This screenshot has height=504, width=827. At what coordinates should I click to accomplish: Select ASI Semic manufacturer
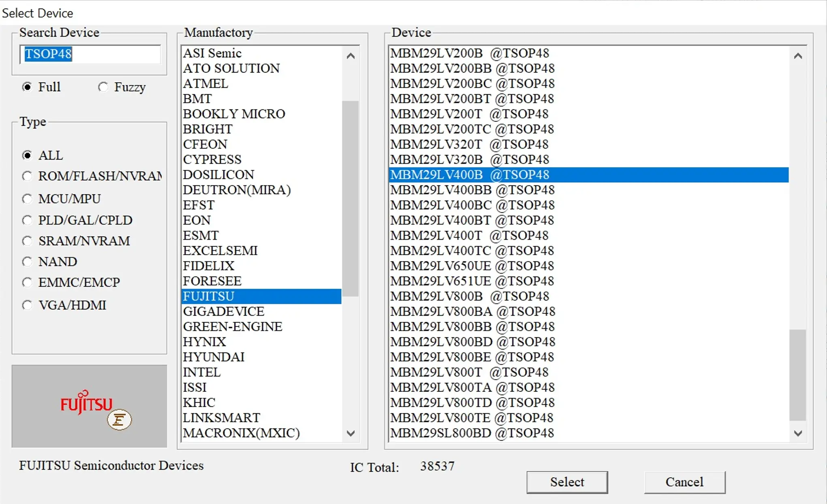[261, 53]
